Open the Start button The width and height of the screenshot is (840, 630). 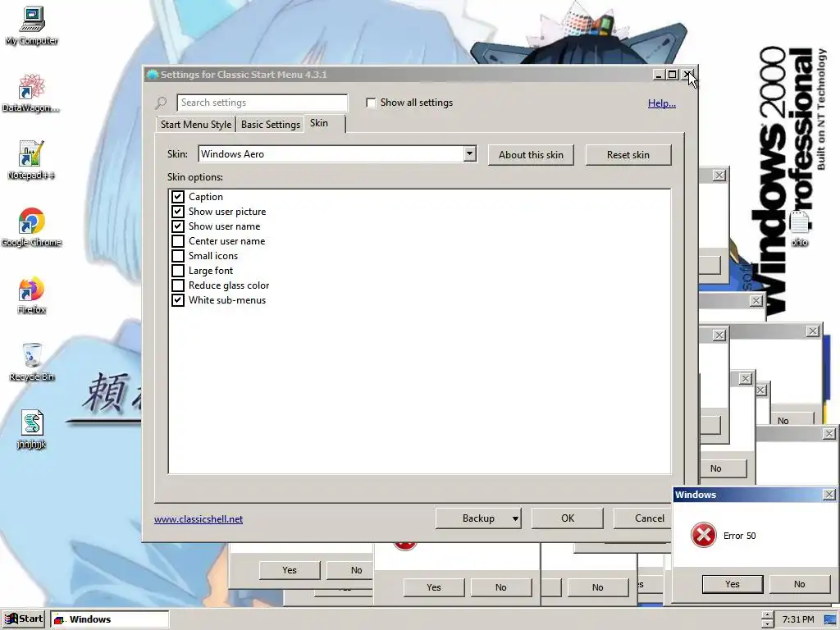pos(24,619)
